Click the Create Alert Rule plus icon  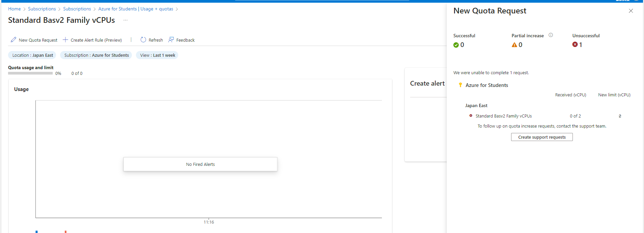(65, 40)
